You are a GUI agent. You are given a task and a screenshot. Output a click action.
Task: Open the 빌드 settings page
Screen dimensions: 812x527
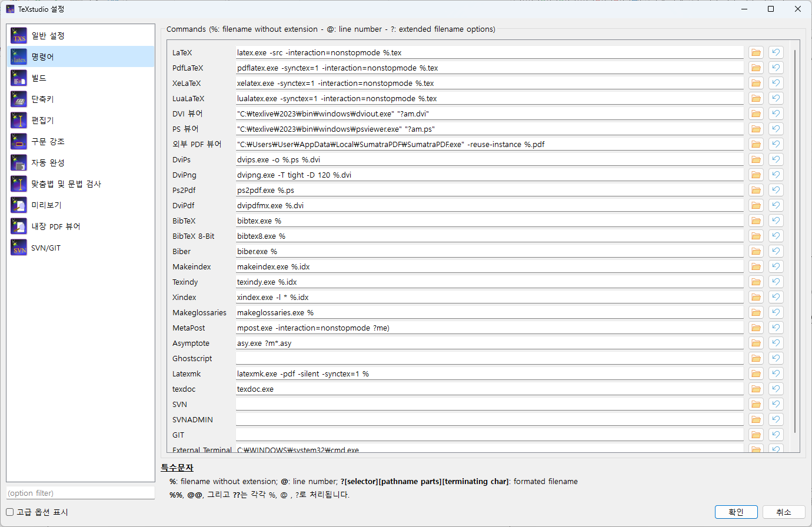[81, 78]
